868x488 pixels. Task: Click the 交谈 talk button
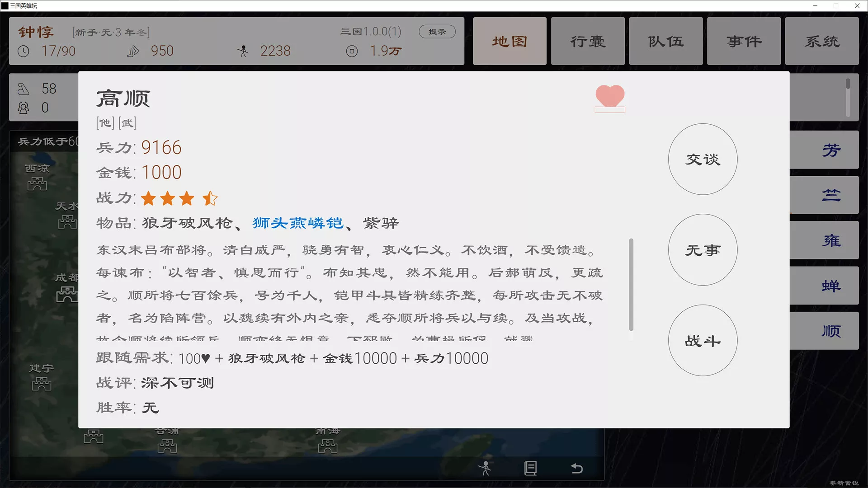click(703, 159)
